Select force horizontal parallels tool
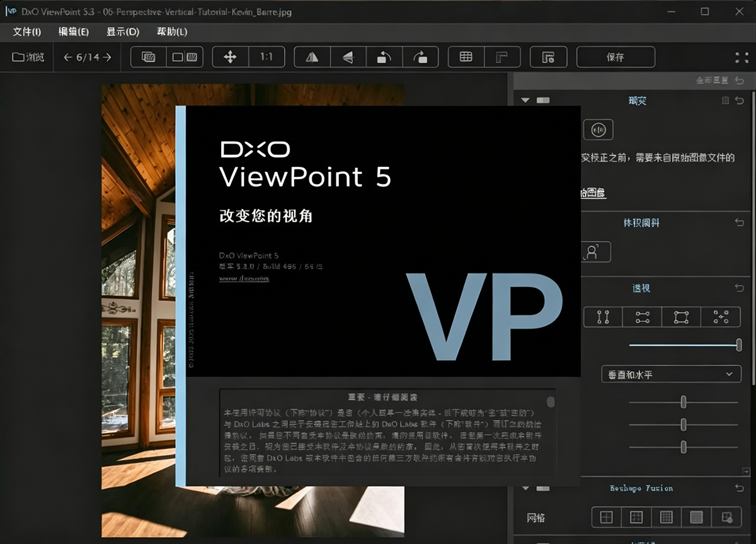Screen dimensions: 756x544 (x=642, y=317)
